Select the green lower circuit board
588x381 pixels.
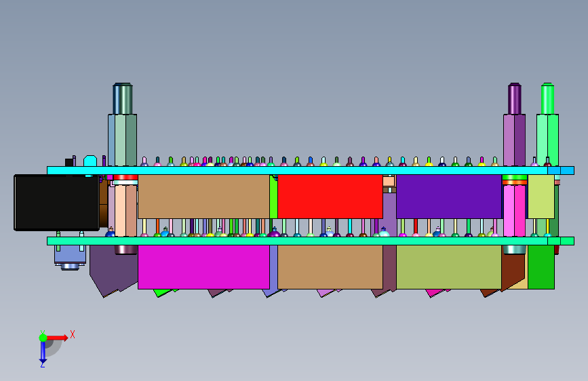(311, 241)
